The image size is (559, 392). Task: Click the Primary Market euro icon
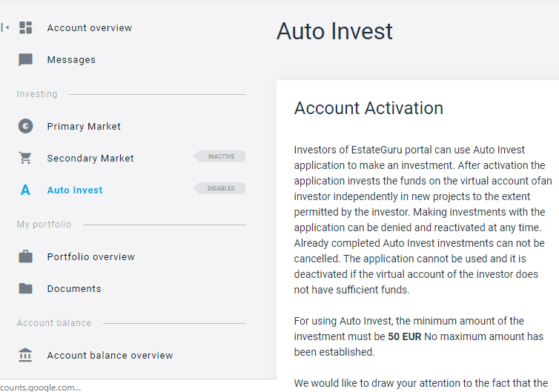pyautogui.click(x=26, y=126)
